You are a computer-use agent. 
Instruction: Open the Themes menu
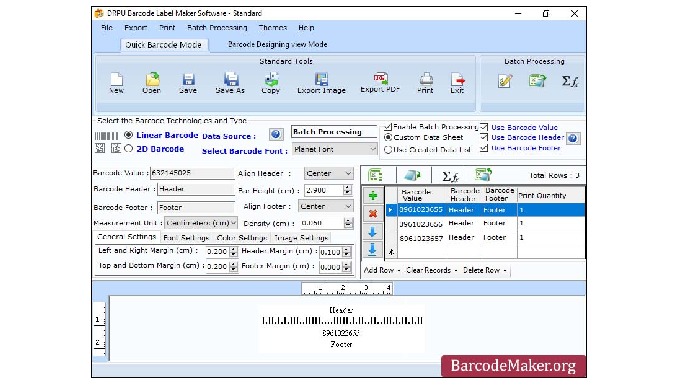tap(273, 27)
